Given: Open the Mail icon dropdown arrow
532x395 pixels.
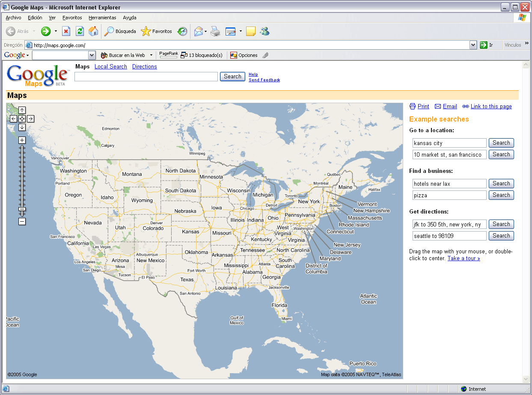Looking at the screenshot, I should pyautogui.click(x=206, y=31).
